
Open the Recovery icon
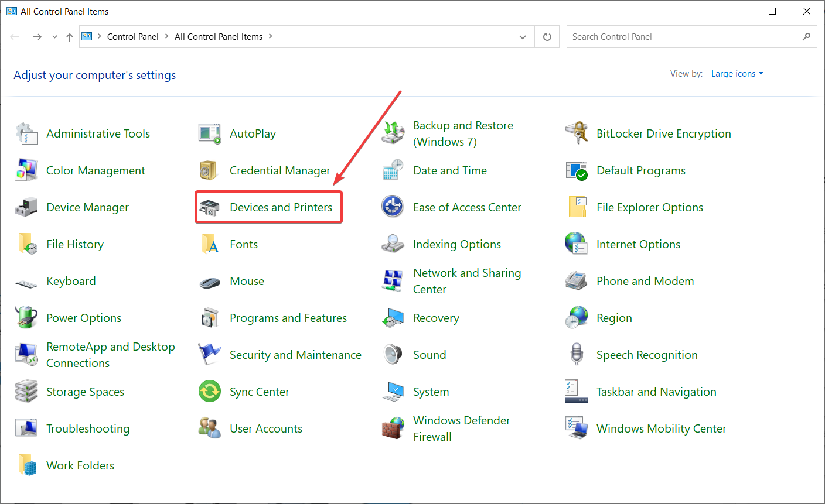point(393,318)
